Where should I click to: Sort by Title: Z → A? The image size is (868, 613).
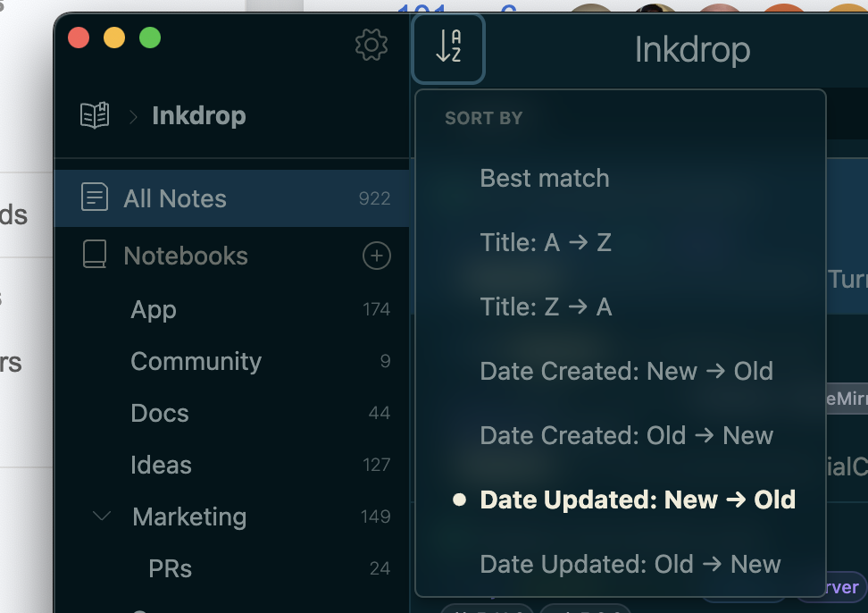[620, 306]
